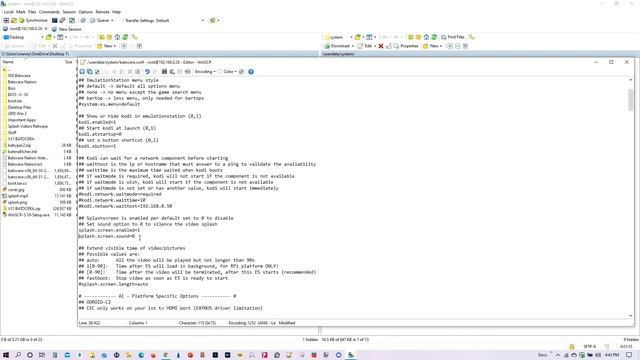Open terminal console icon in main toolbar
Viewport: 640px width, 360px height.
point(54,20)
